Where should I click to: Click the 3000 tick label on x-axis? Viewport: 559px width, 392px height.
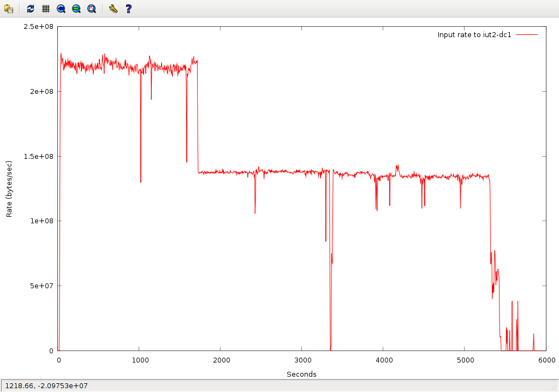pos(301,360)
